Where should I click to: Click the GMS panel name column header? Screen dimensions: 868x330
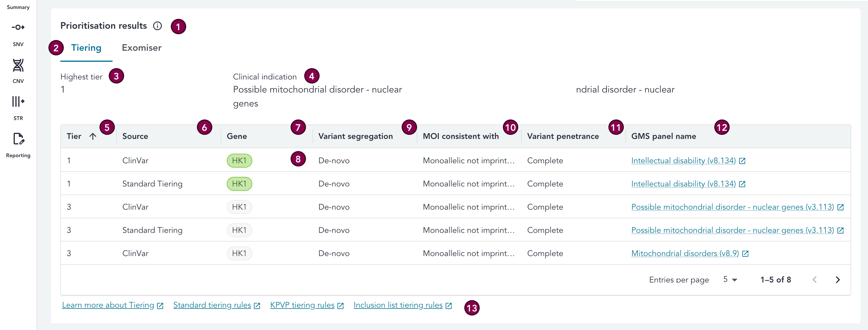point(664,136)
